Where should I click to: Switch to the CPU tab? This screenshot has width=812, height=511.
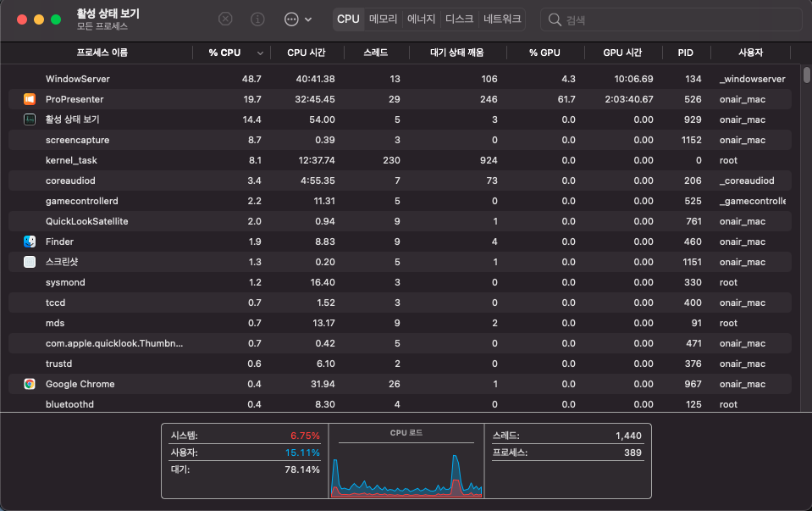(x=348, y=19)
